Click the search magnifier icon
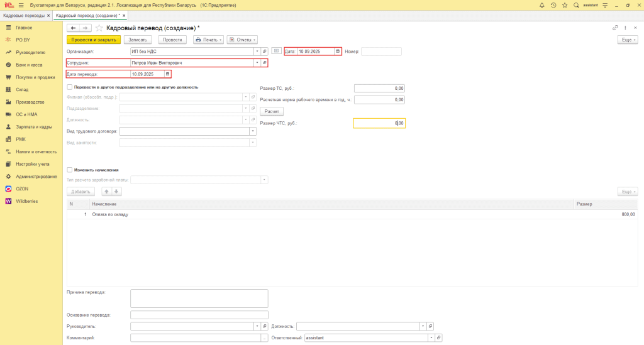Viewport: 644px width, 345px height. tap(576, 5)
